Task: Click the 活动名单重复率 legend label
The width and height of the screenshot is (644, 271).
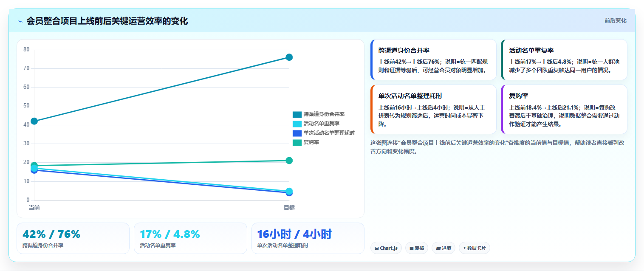Action: pyautogui.click(x=321, y=124)
